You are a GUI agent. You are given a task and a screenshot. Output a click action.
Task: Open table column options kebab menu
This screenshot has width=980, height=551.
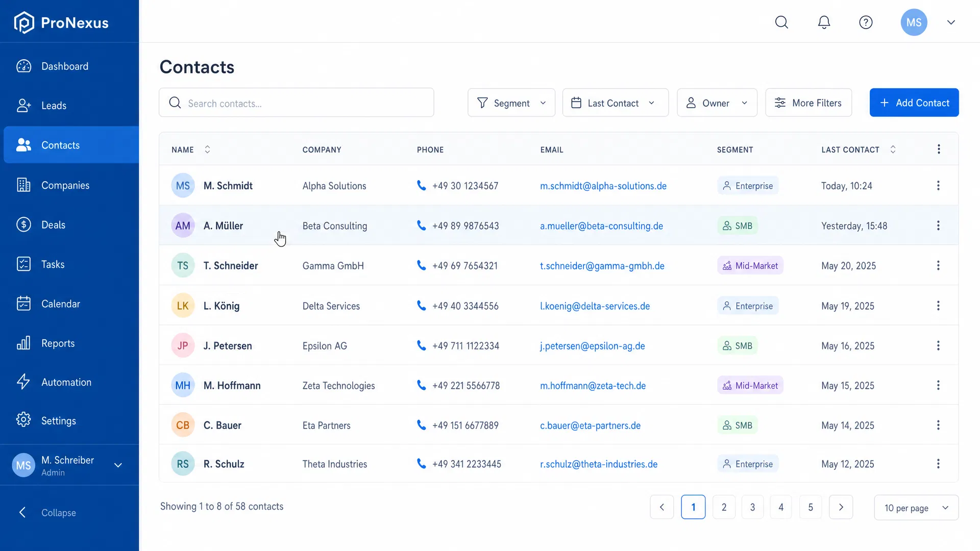pyautogui.click(x=939, y=149)
